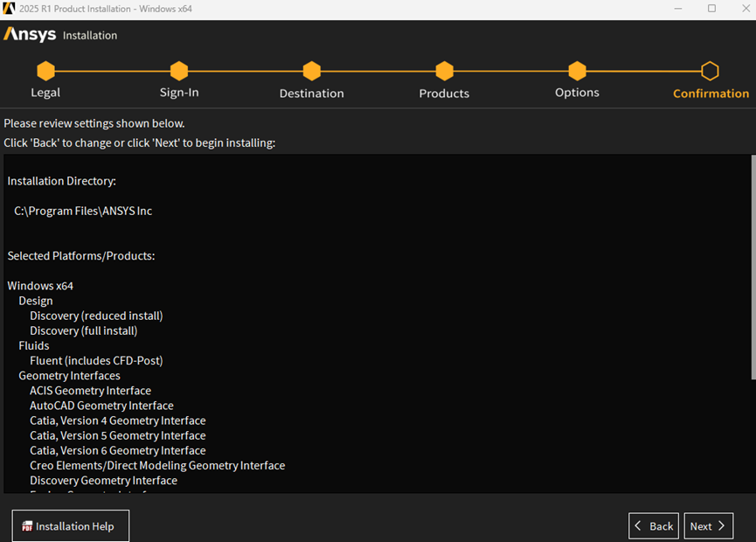Go to the Products step label

(444, 94)
